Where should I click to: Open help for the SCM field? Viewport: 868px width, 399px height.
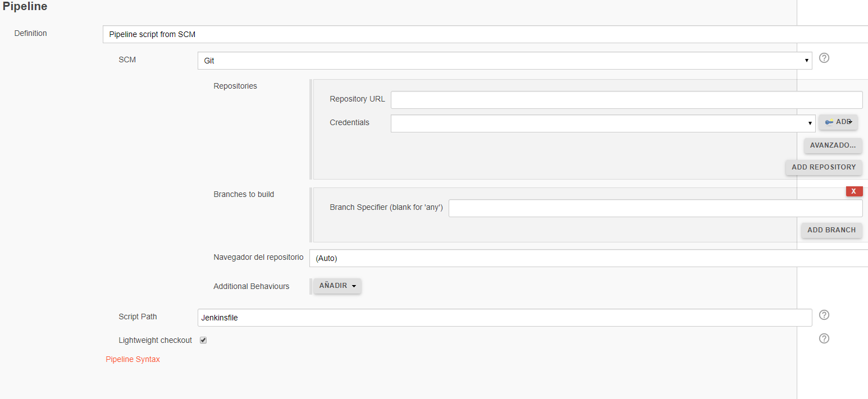pyautogui.click(x=824, y=58)
